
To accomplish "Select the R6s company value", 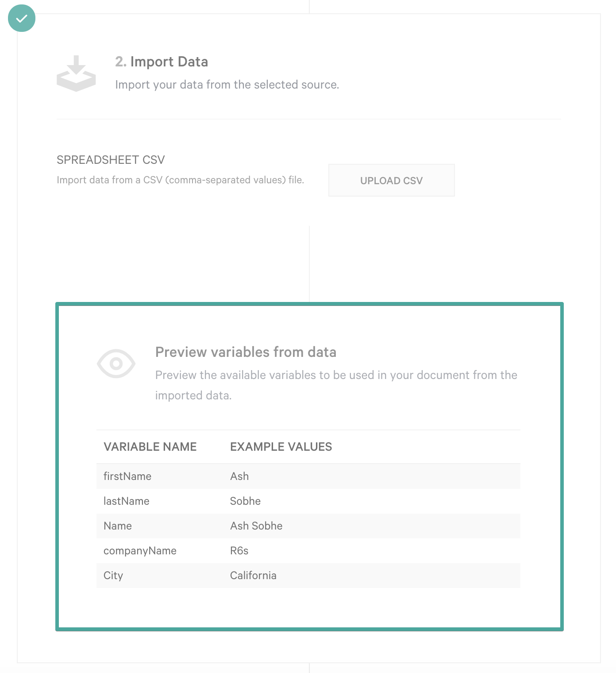I will click(x=239, y=550).
